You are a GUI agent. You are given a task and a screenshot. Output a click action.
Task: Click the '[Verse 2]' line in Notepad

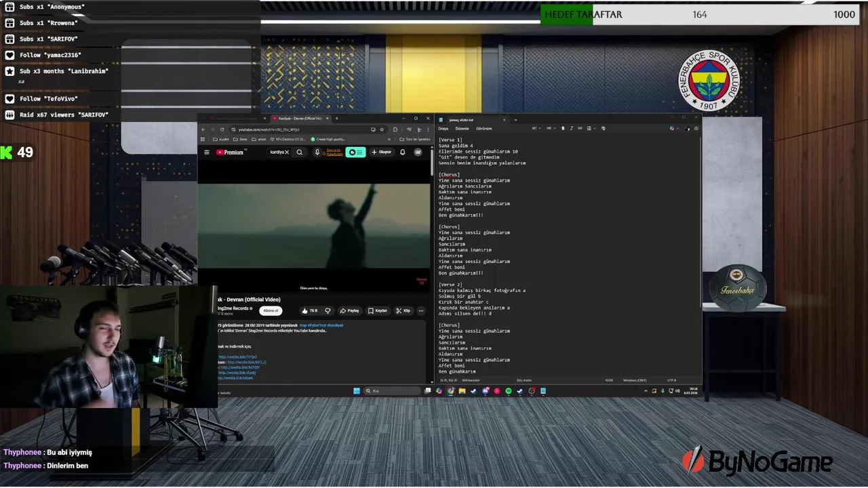pyautogui.click(x=450, y=285)
